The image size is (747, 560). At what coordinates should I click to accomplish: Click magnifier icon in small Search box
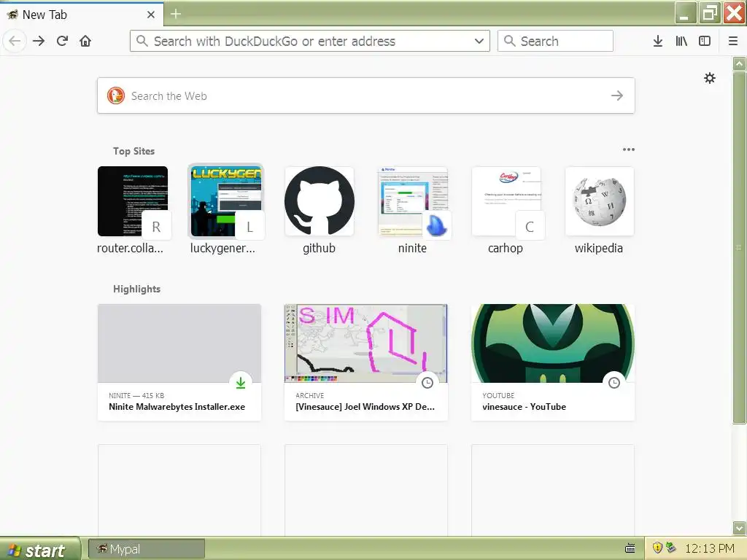pos(509,41)
